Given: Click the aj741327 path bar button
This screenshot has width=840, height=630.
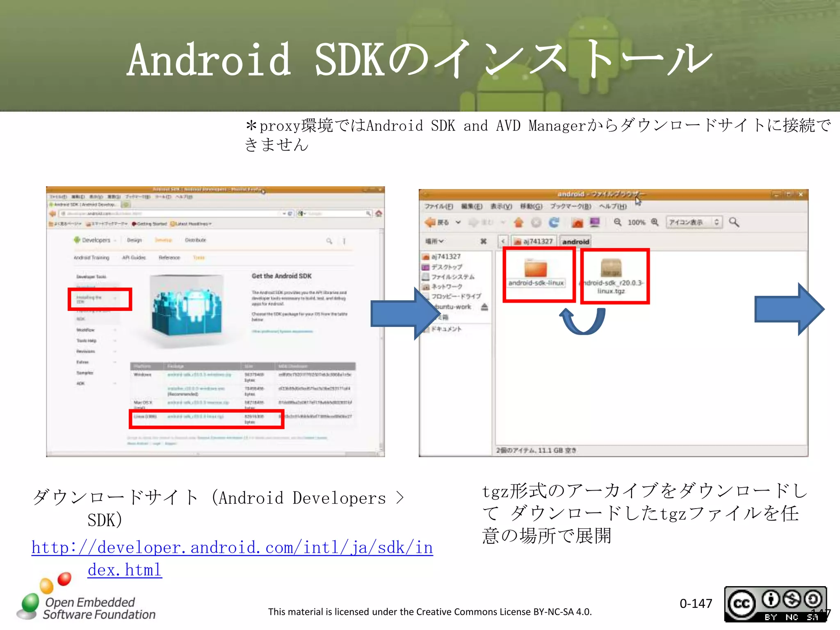Looking at the screenshot, I should click(x=533, y=242).
